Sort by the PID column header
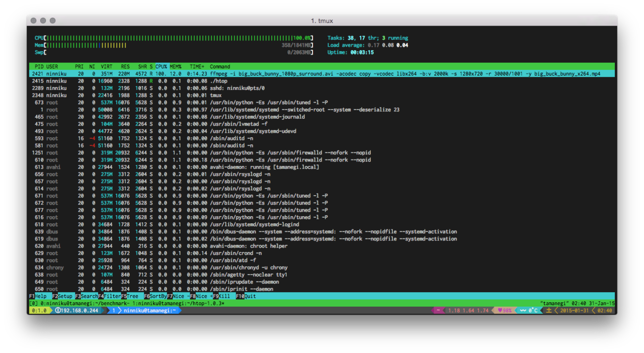The image size is (644, 353). [x=39, y=66]
